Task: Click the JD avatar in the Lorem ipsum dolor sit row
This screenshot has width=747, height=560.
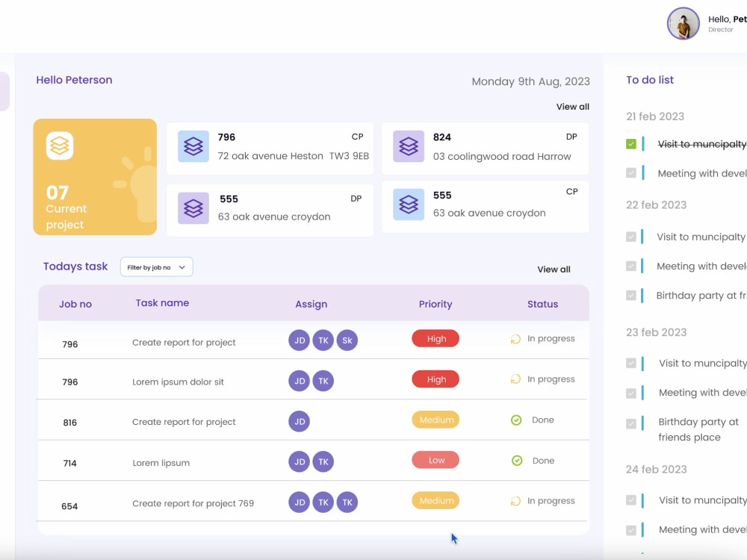Action: tap(300, 381)
